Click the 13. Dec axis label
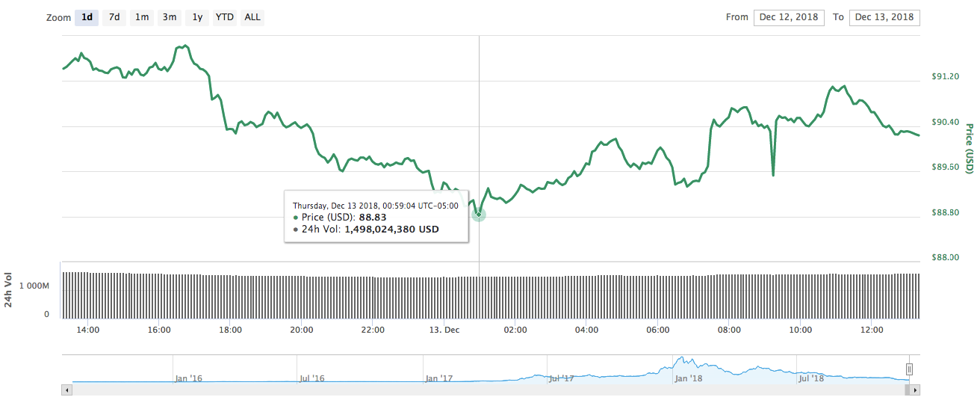Image resolution: width=980 pixels, height=403 pixels. 444,330
